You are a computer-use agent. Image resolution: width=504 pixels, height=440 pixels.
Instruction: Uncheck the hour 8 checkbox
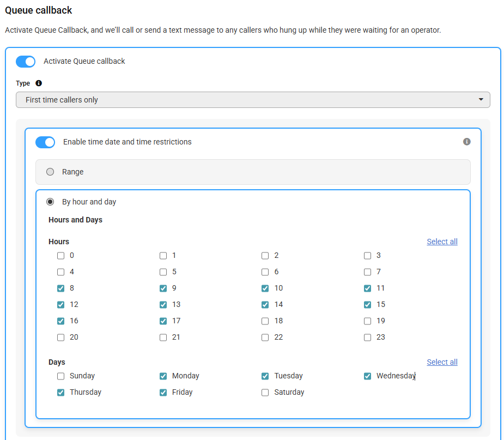coord(60,288)
